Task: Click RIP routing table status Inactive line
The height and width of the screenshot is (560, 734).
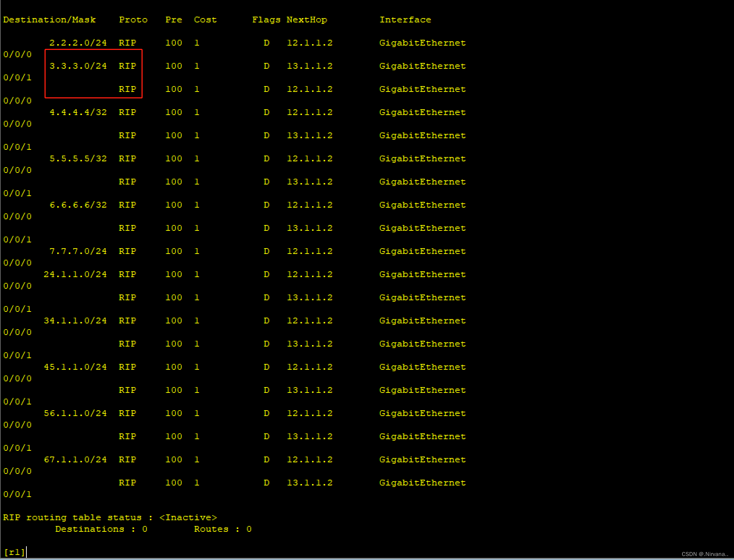Action: click(110, 518)
